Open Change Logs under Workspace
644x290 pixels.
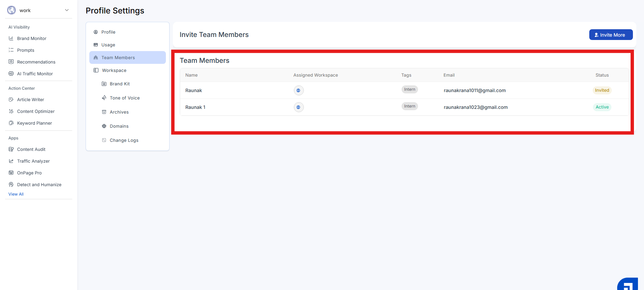tap(124, 140)
